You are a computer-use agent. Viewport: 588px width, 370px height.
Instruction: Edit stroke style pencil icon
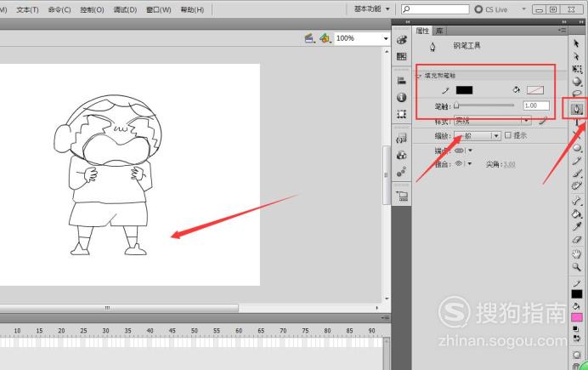(x=543, y=121)
